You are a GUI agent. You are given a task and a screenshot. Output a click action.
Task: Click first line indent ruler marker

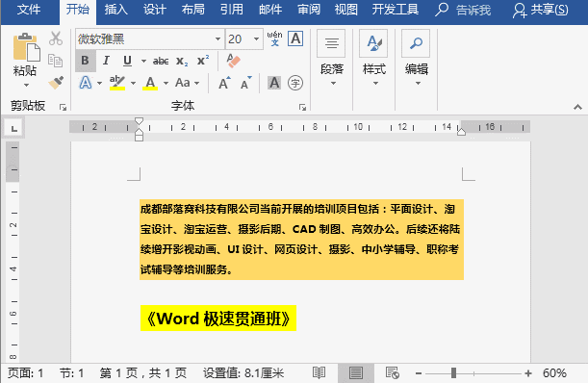tap(139, 121)
